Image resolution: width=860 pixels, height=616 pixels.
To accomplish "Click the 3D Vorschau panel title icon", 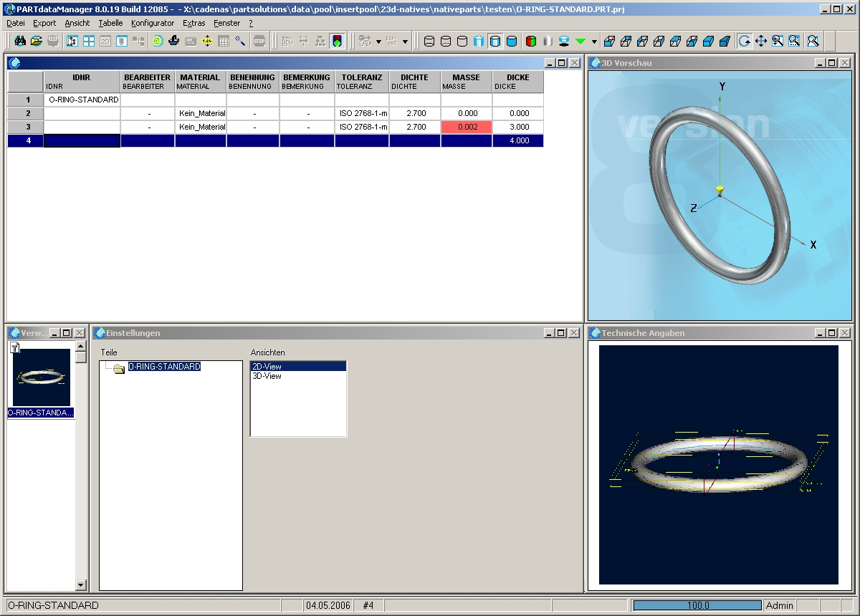I will pos(595,63).
